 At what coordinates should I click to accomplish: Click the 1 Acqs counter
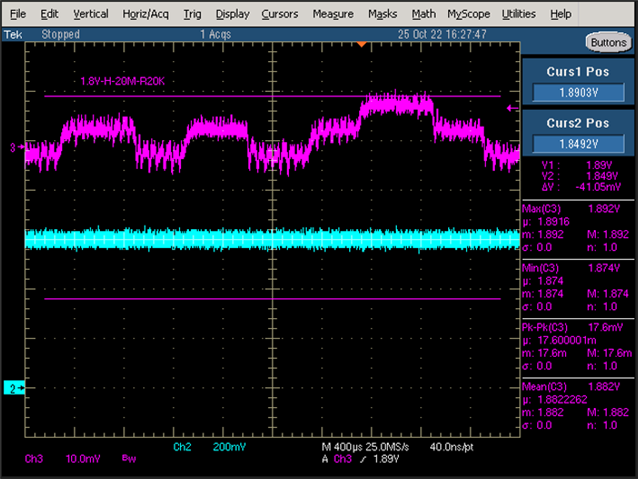215,35
